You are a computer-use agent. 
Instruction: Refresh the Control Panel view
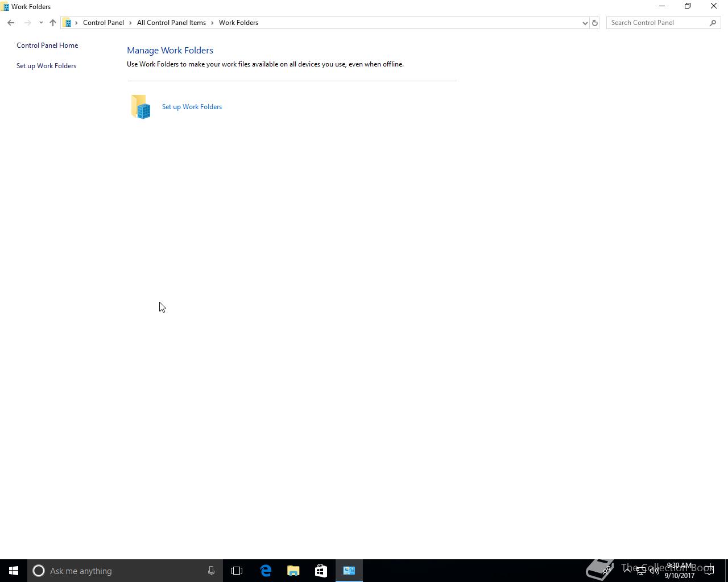595,23
